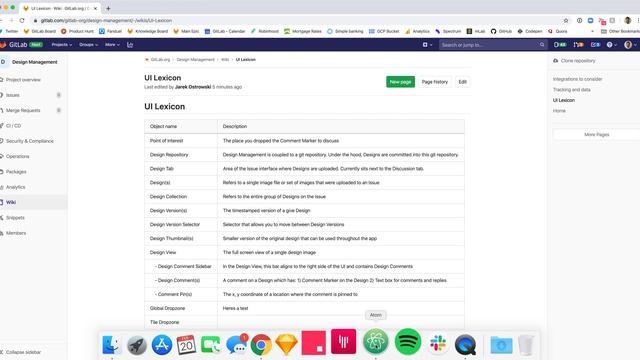The width and height of the screenshot is (640, 360).
Task: Click the 'Global Dropzone' cell
Action: pyautogui.click(x=181, y=308)
